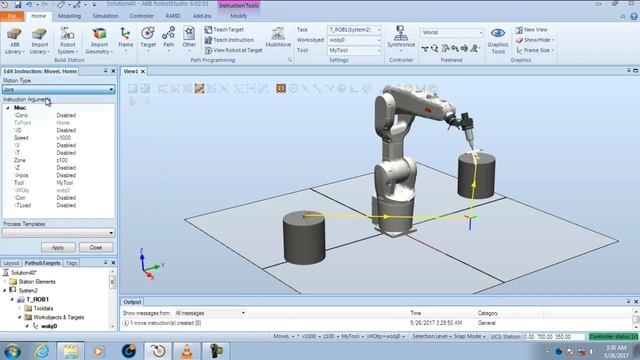Open the World coordinate system dropdown
640x360 pixels.
pyautogui.click(x=451, y=32)
